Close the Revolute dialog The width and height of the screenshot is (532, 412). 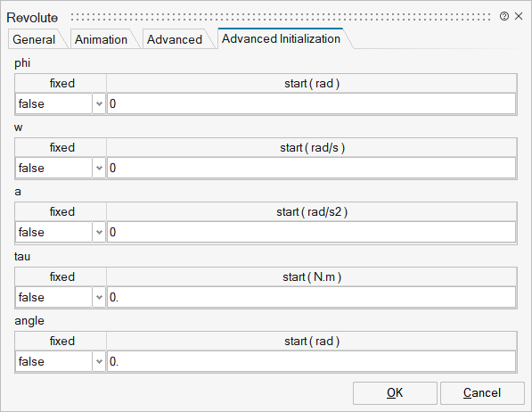519,16
